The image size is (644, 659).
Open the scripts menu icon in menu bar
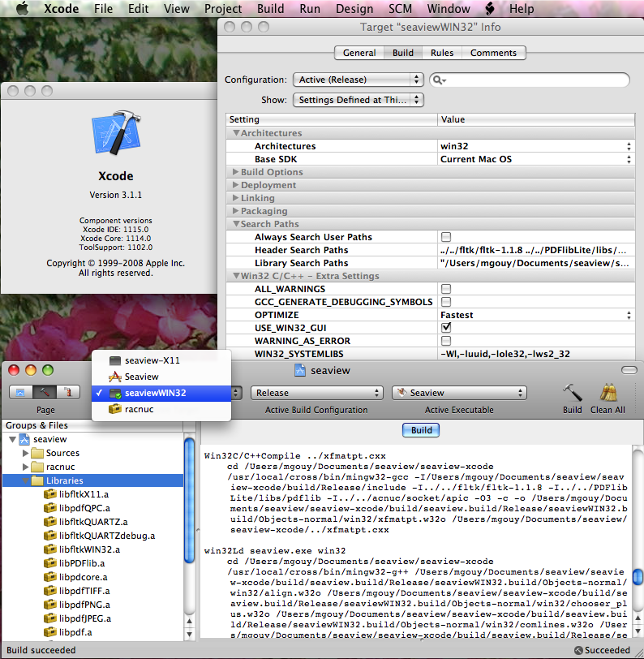coord(489,9)
